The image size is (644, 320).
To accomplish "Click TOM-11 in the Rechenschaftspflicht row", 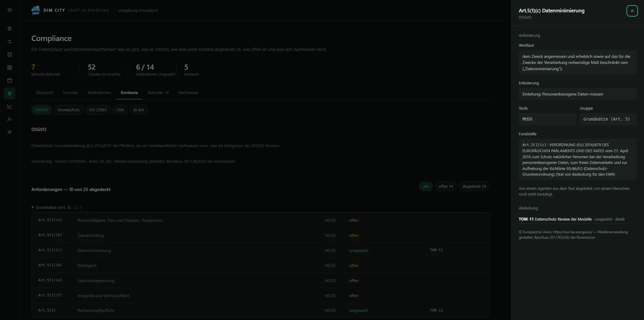I will click(x=436, y=310).
